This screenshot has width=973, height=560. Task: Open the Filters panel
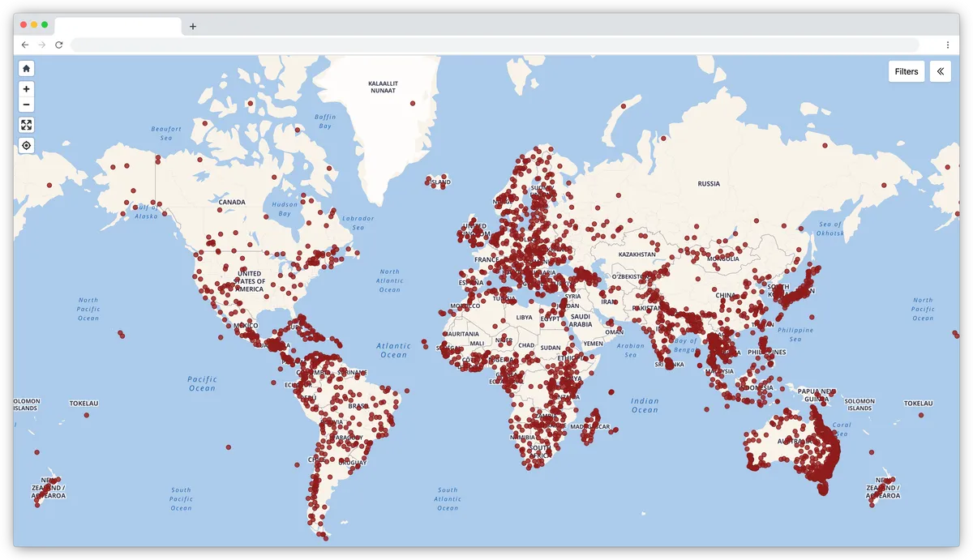[907, 71]
